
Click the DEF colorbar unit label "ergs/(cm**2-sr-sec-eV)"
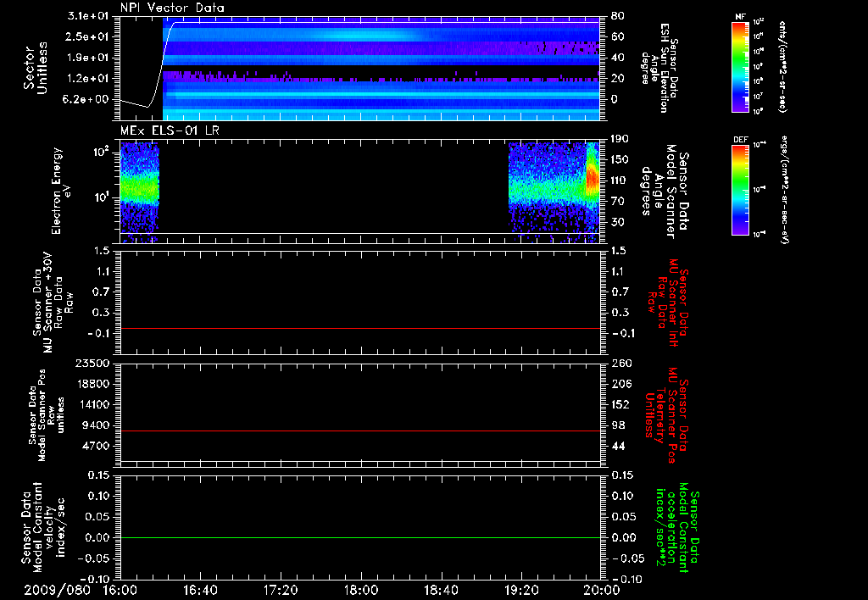(x=784, y=190)
